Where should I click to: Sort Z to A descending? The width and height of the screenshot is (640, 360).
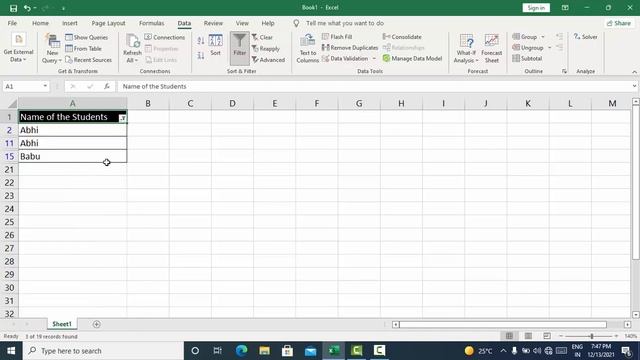point(200,56)
